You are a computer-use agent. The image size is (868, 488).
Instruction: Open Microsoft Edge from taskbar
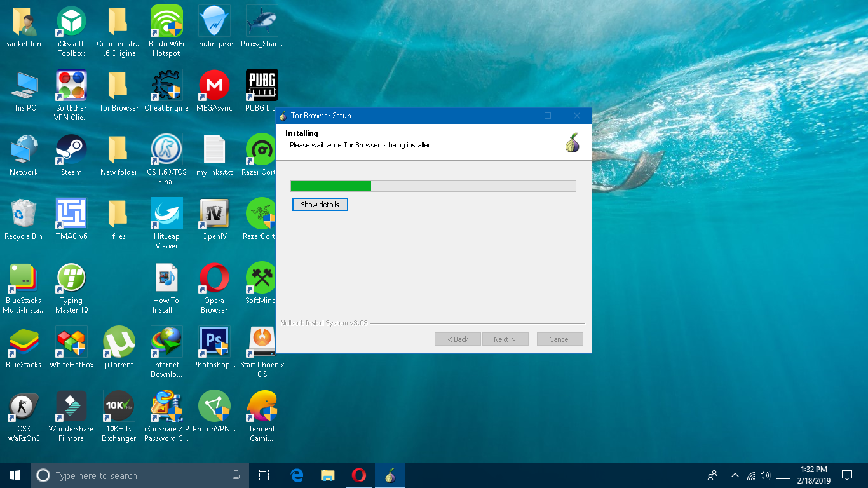[x=297, y=475]
